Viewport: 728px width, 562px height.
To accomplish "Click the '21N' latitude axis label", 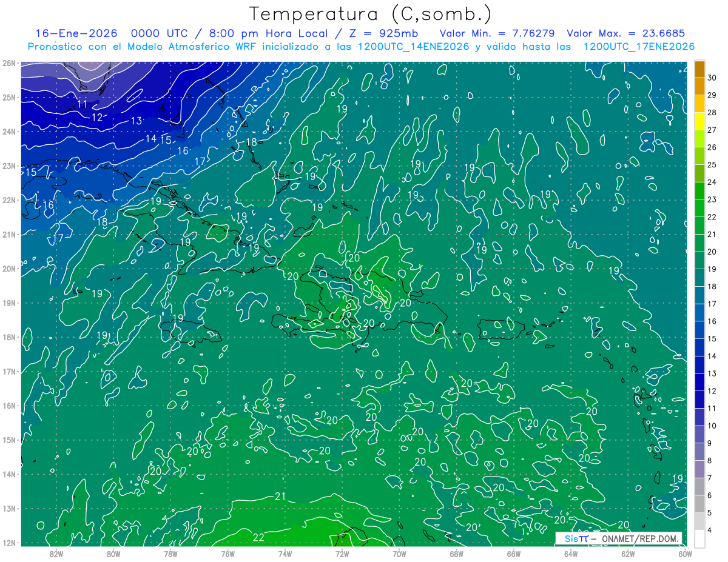I will (x=8, y=234).
